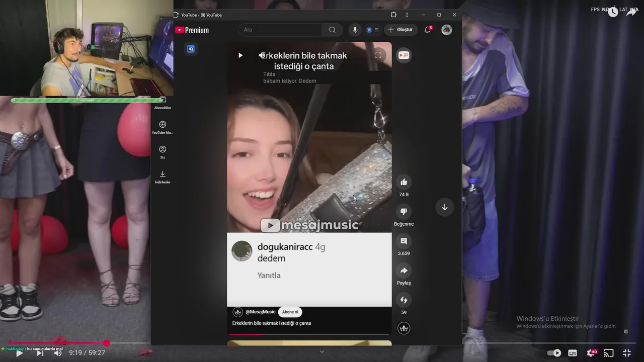
Task: Start voice search with the microphone
Action: click(355, 30)
